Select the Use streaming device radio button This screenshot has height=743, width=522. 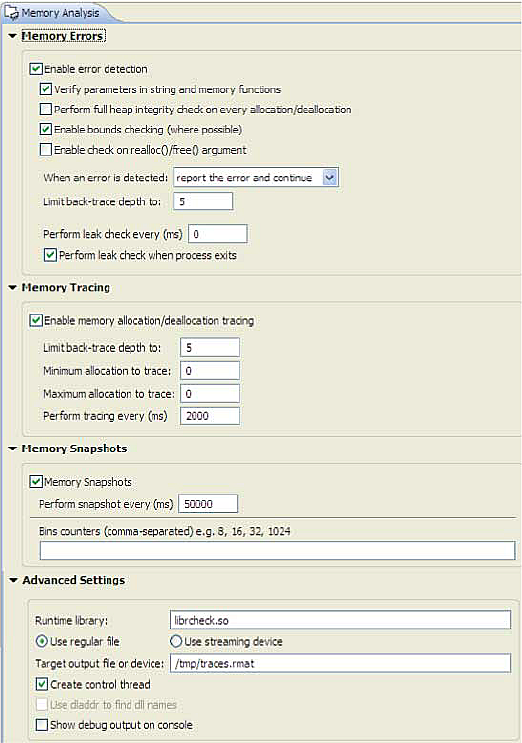click(x=176, y=642)
